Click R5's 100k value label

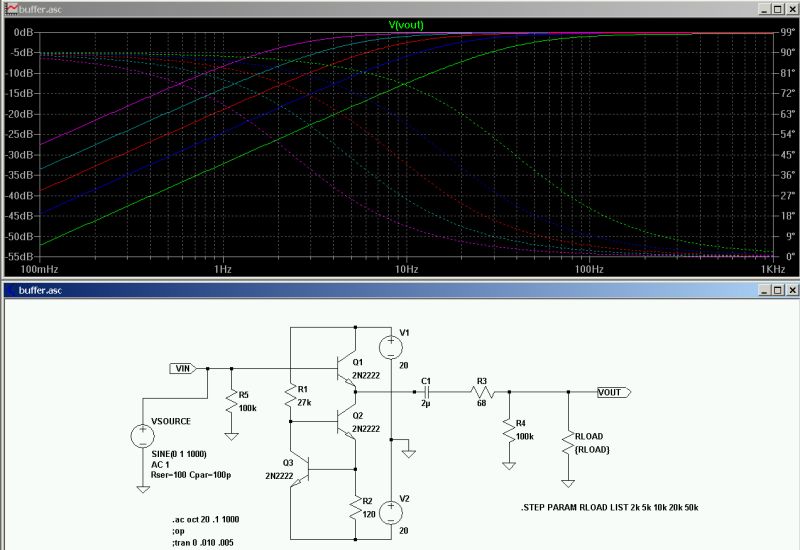click(247, 408)
